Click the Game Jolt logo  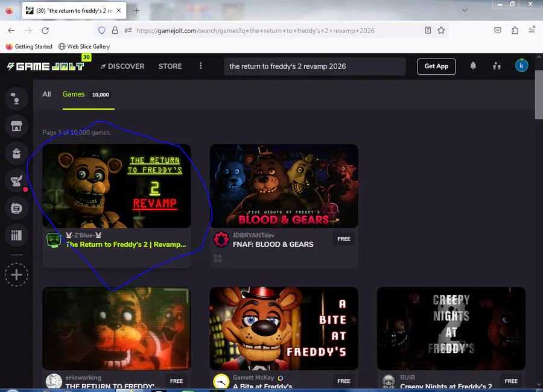point(45,66)
